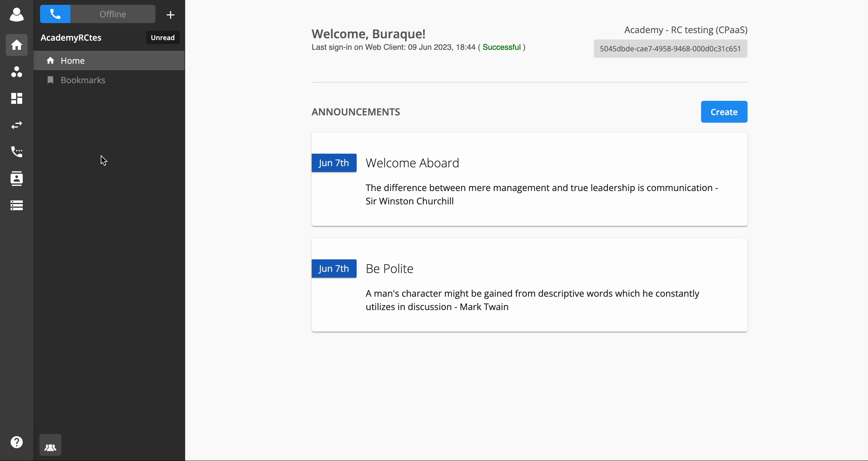This screenshot has height=461, width=868.
Task: Open Bookmarks in the sidebar
Action: pyautogui.click(x=109, y=80)
